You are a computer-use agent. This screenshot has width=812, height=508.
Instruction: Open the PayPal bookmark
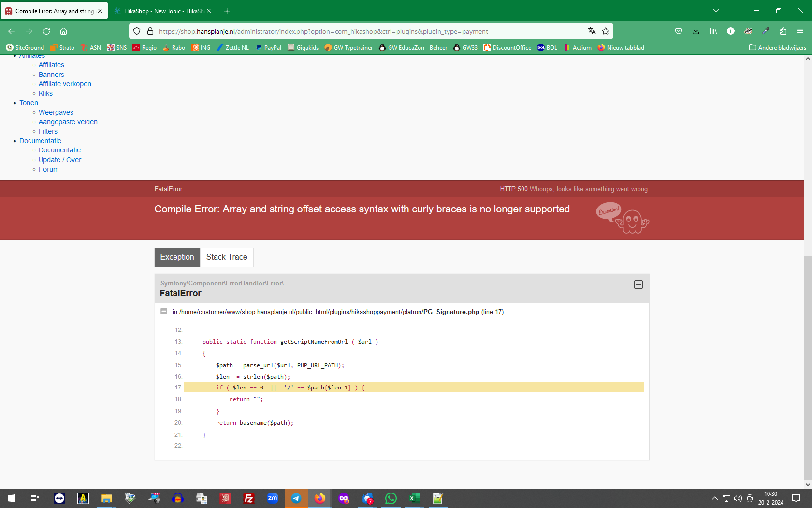tap(268, 47)
